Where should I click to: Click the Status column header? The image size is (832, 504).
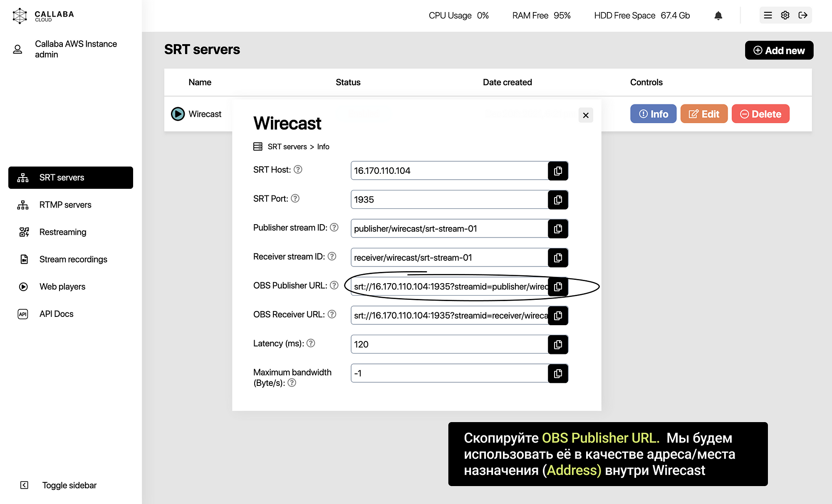pos(348,82)
